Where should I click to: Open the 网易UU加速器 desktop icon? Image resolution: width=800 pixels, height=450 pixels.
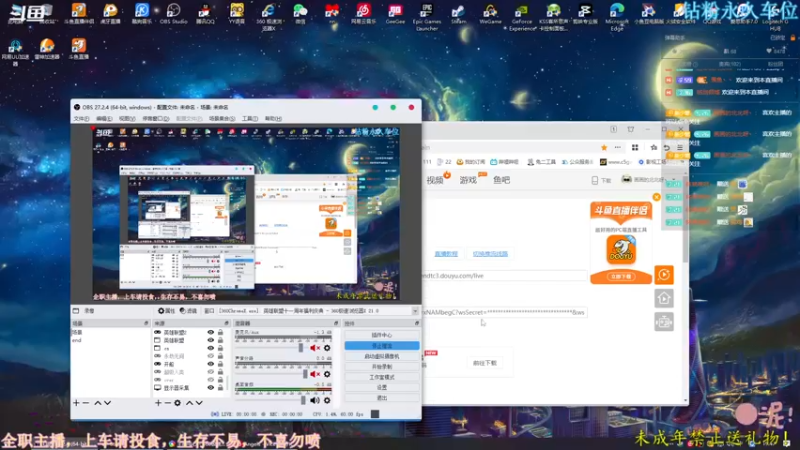click(x=15, y=52)
